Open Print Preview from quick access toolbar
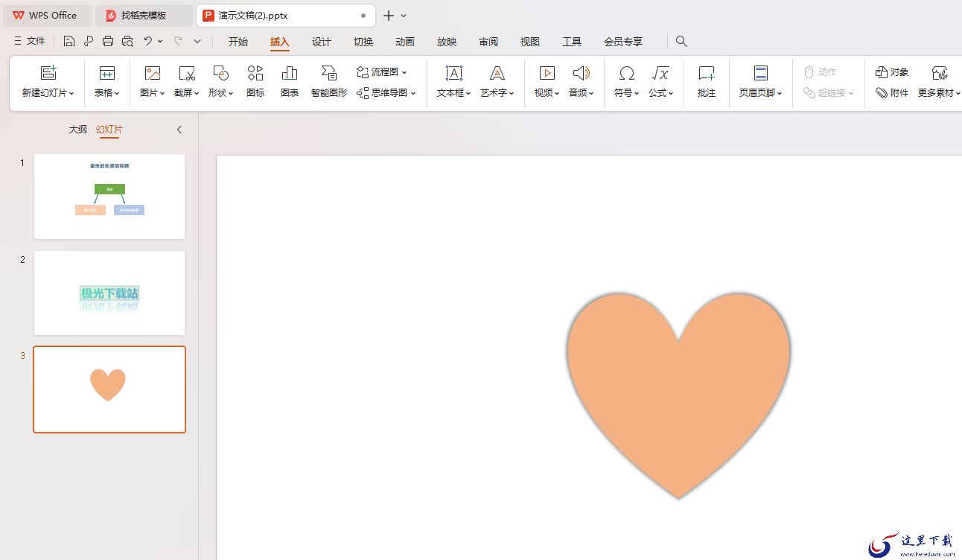The width and height of the screenshot is (962, 560). 127,42
